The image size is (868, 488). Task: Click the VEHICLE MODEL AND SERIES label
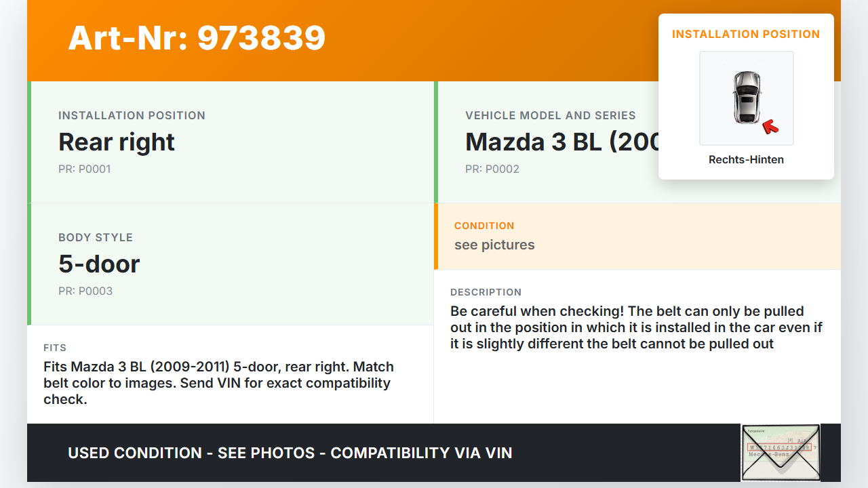pyautogui.click(x=550, y=115)
